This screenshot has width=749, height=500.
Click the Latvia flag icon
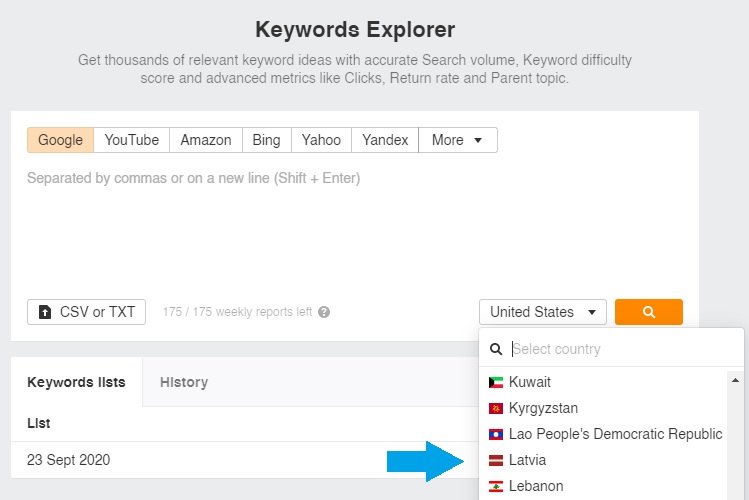[x=496, y=460]
